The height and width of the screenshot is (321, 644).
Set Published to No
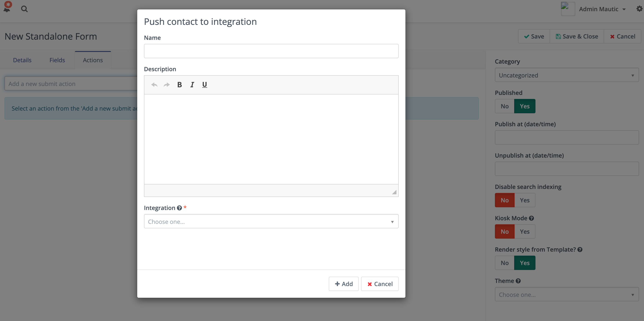504,106
